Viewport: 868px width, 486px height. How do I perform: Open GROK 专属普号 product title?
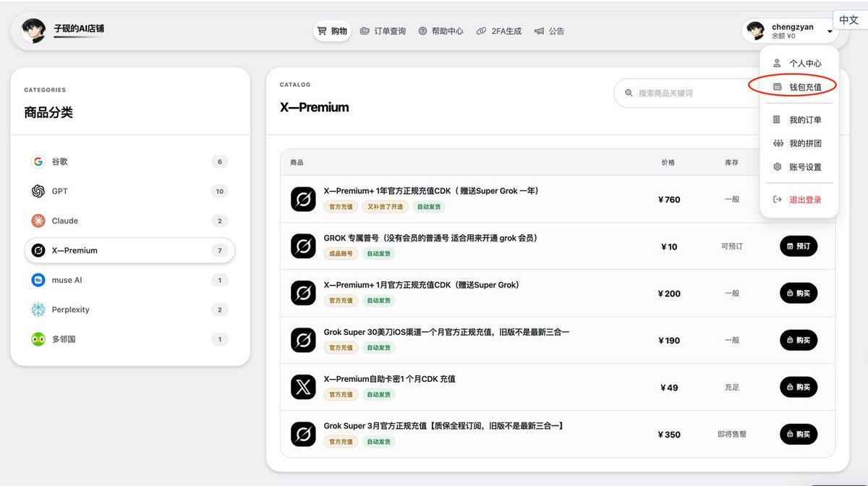coord(430,238)
